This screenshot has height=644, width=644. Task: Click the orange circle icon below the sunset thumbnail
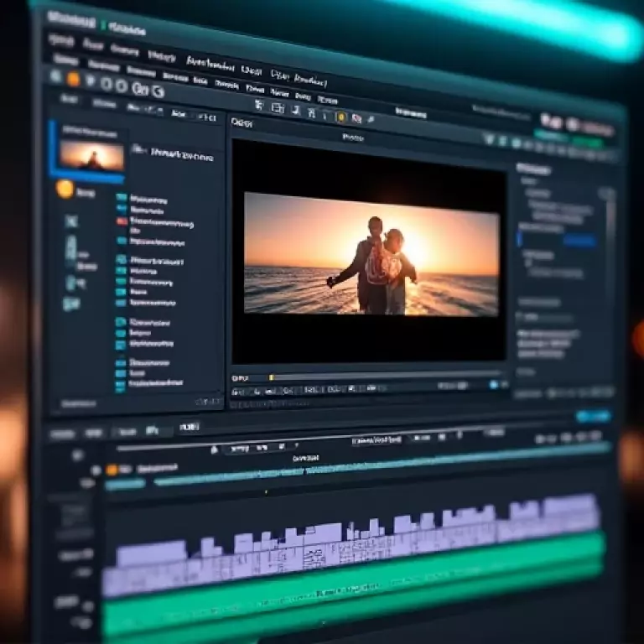(x=65, y=190)
